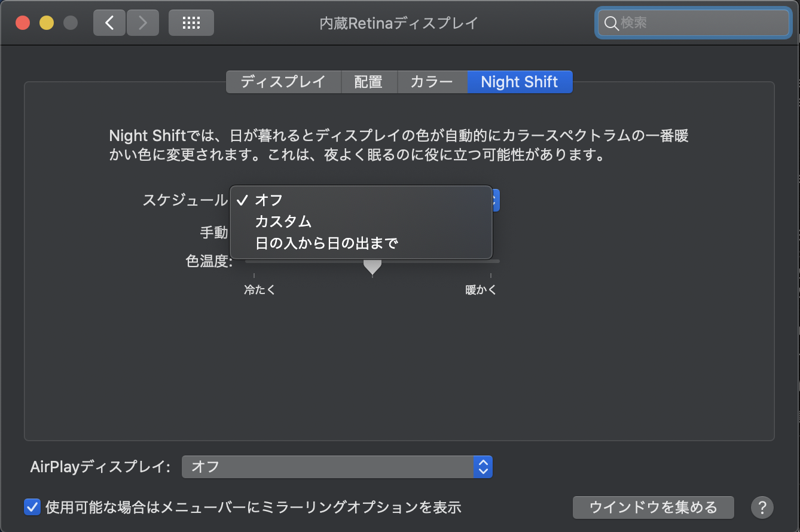800x532 pixels.
Task: Click the 暖かく end of the slider
Action: point(481,290)
